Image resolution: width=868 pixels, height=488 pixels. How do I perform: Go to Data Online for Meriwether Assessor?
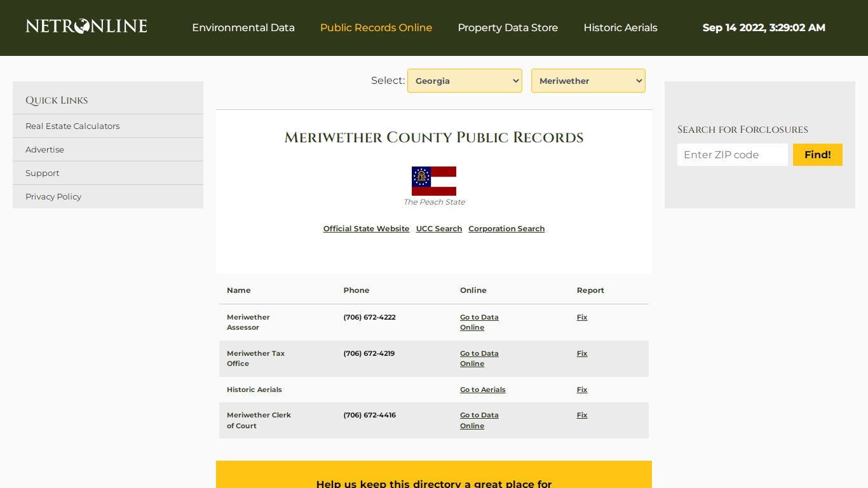point(479,322)
